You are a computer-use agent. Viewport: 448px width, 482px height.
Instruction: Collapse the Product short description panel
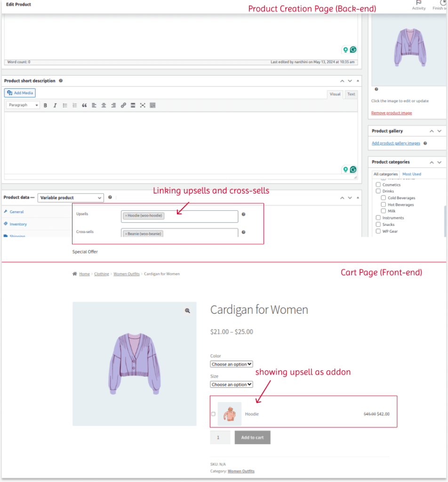[x=358, y=81]
